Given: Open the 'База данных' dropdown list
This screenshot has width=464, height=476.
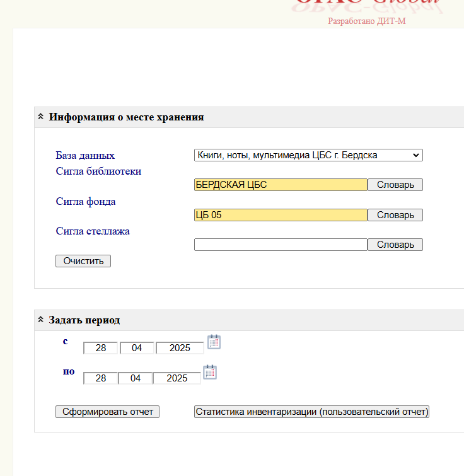Looking at the screenshot, I should (x=308, y=155).
